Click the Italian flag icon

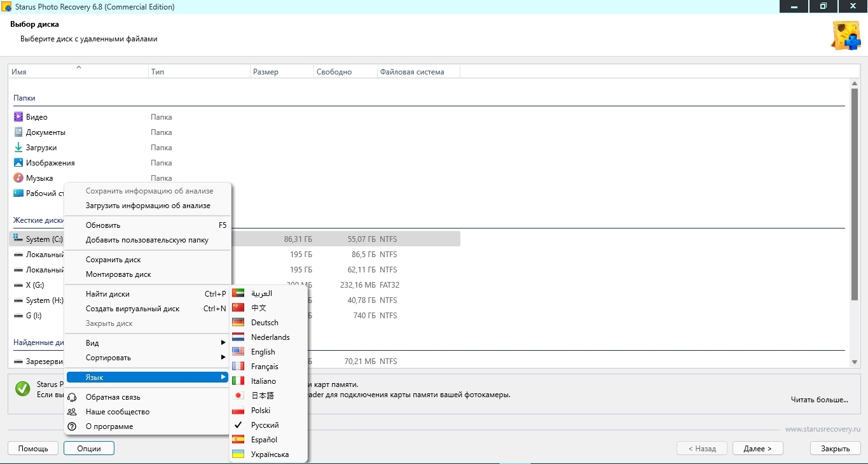click(x=238, y=381)
